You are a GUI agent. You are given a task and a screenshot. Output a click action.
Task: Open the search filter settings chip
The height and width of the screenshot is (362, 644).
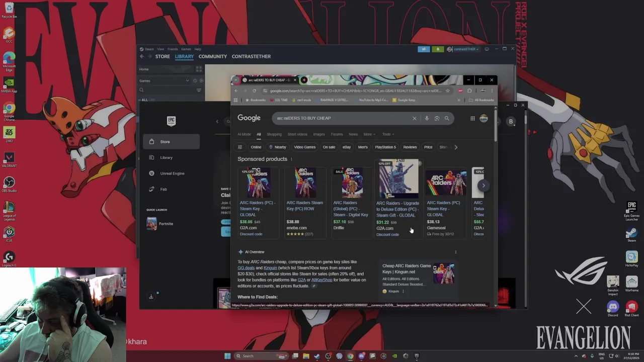coord(240,147)
